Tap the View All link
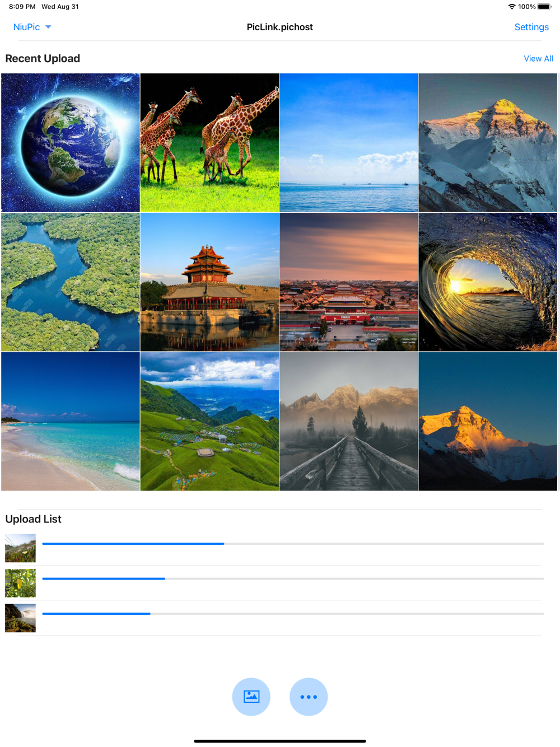This screenshot has width=560, height=747. [x=538, y=59]
